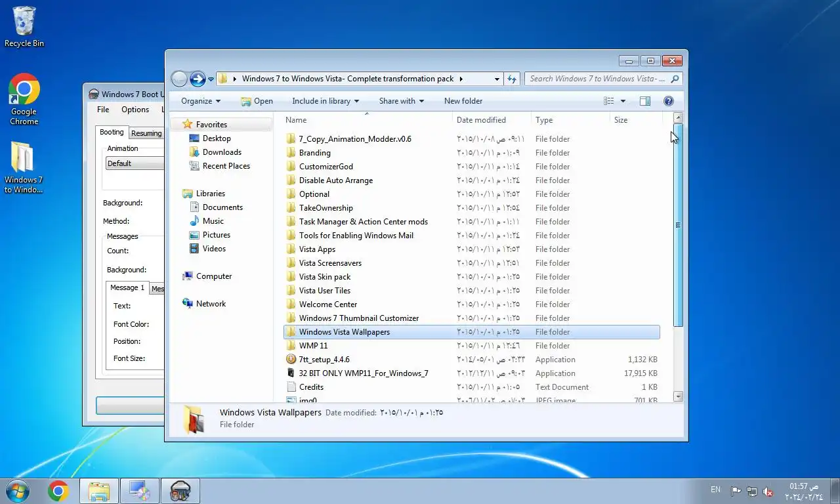
Task: Select Tools for Enabling Windows Mail folder
Action: pyautogui.click(x=471, y=236)
